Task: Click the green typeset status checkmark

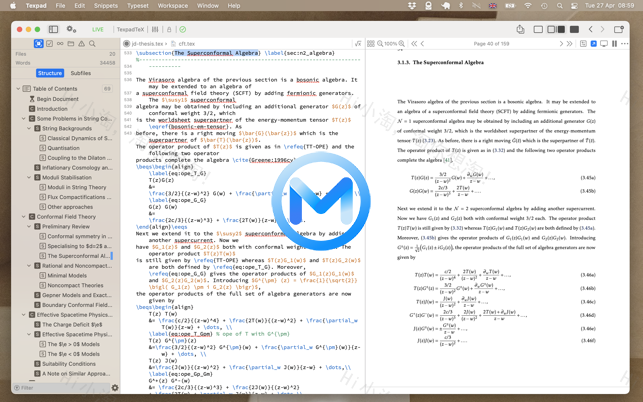Action: (x=182, y=30)
